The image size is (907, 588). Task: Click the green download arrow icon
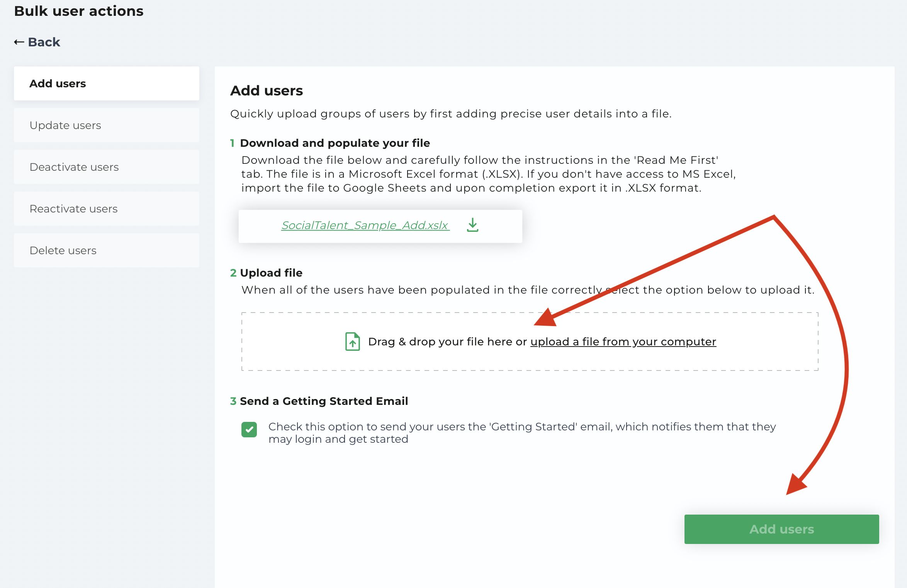point(472,225)
